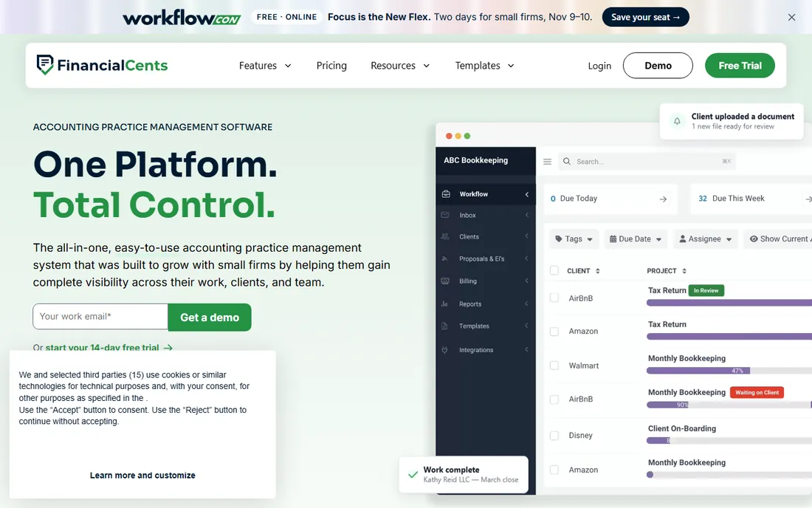The height and width of the screenshot is (508, 812).
Task: Click the work email input field
Action: click(100, 317)
